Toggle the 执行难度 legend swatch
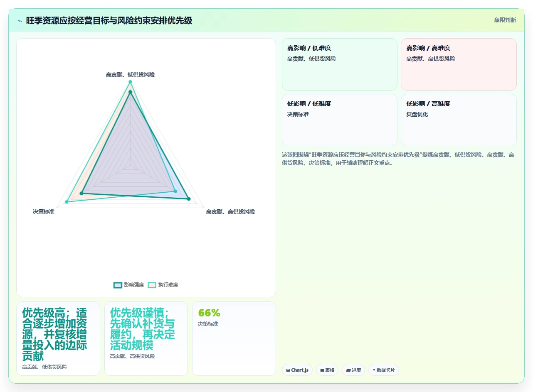Viewport: 533px width, 392px height. click(x=152, y=285)
